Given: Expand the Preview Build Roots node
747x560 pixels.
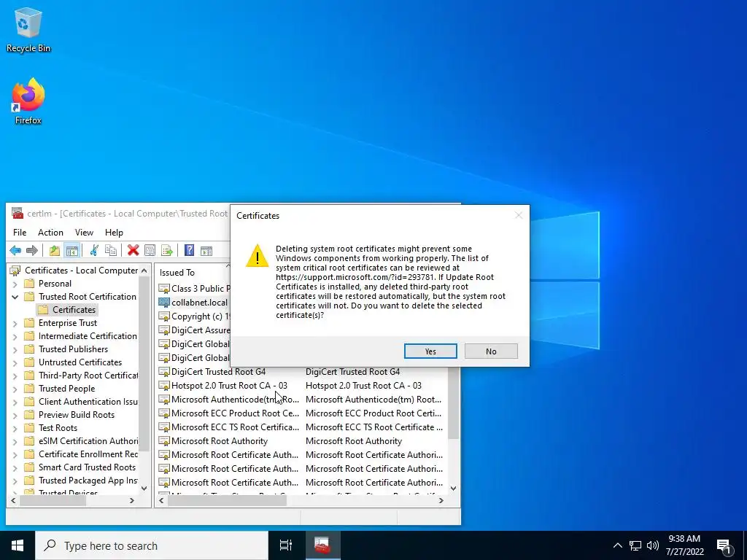Looking at the screenshot, I should (15, 415).
